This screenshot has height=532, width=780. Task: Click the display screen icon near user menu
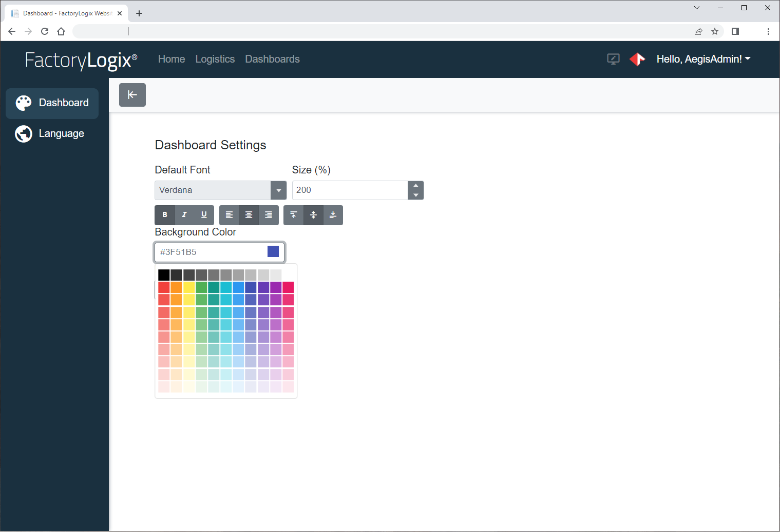coord(613,59)
